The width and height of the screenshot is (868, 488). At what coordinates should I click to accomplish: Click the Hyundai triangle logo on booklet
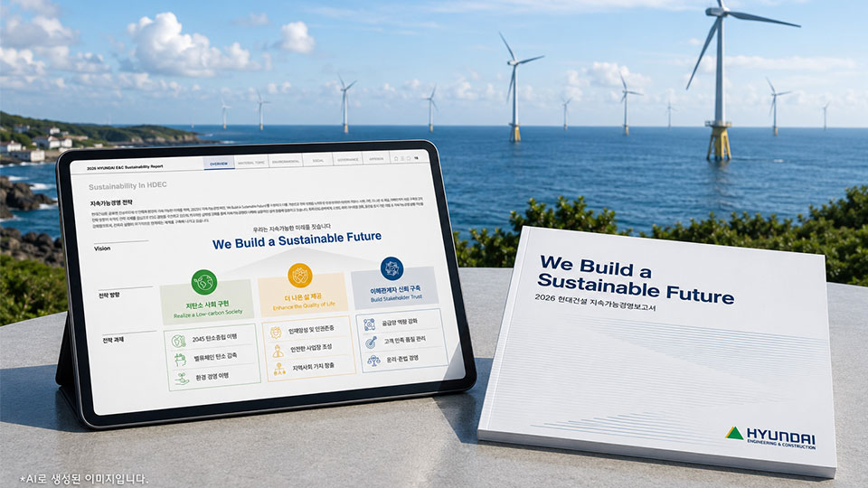coord(734,433)
